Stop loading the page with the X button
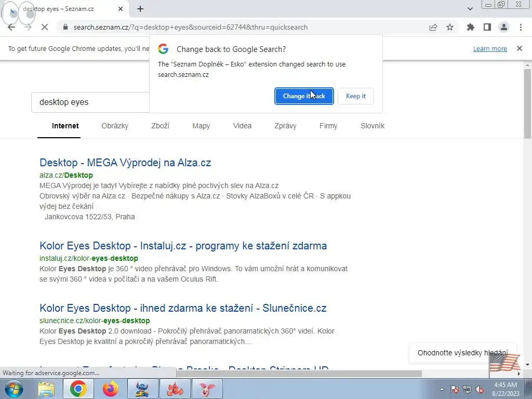Viewport: 532px width, 399px height. (x=45, y=27)
